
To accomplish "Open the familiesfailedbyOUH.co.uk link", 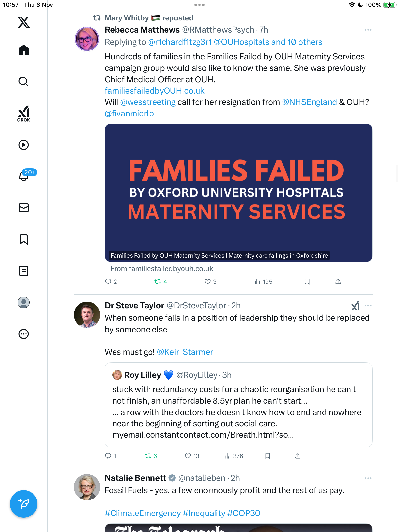I will pyautogui.click(x=155, y=91).
